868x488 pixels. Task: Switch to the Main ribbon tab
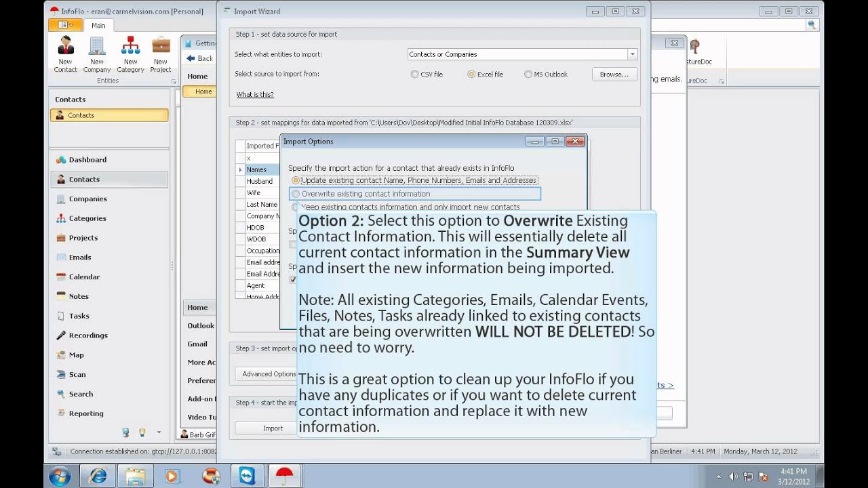(x=98, y=25)
